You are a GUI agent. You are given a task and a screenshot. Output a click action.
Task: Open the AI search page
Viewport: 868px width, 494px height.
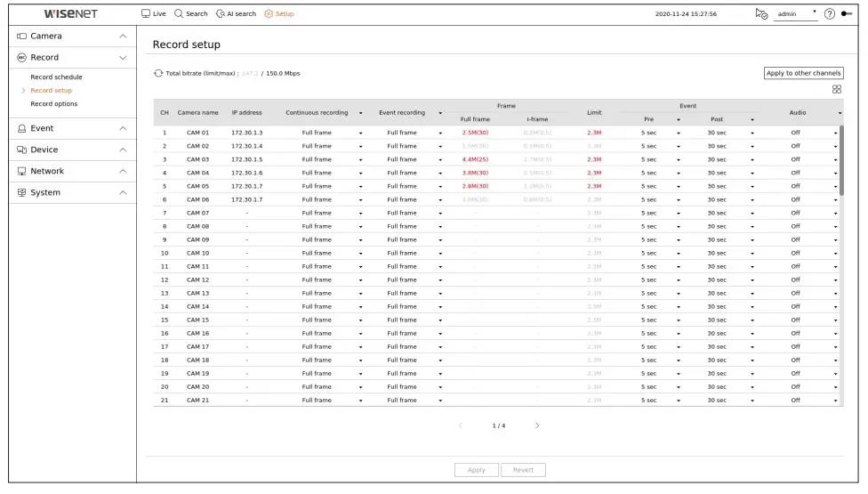tap(236, 14)
